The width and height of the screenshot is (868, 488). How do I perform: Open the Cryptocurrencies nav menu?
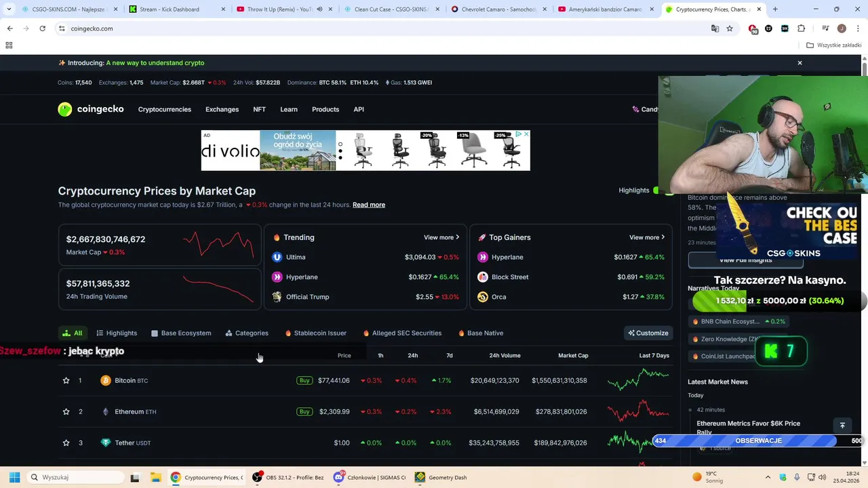tap(165, 109)
